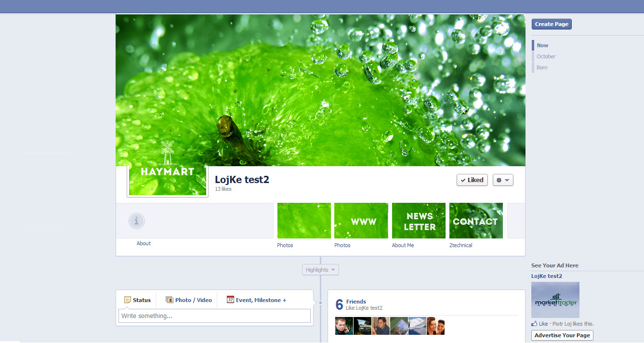Select the Photo / Video tab
Screen dimensions: 644x343
click(189, 300)
